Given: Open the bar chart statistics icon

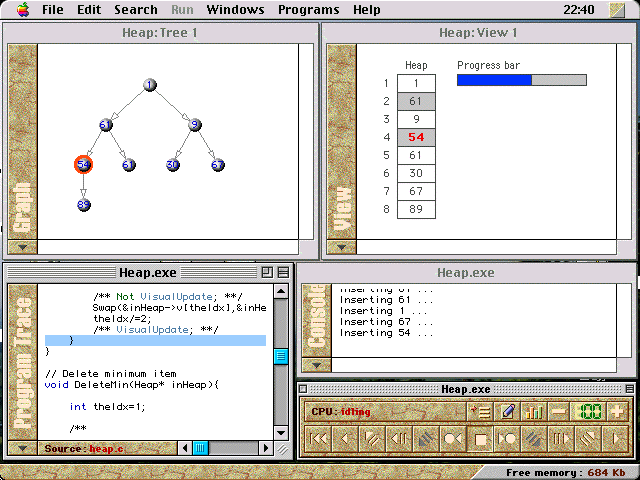Looking at the screenshot, I should [534, 411].
